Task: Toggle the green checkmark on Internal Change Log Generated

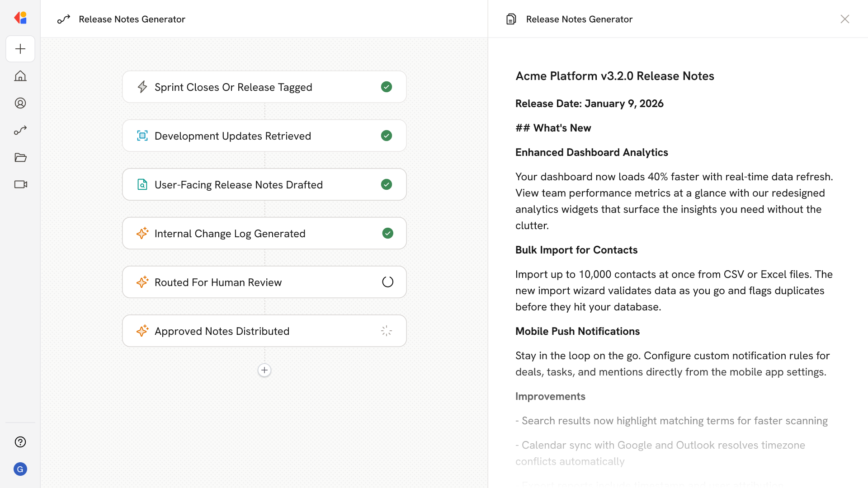Action: pyautogui.click(x=387, y=233)
